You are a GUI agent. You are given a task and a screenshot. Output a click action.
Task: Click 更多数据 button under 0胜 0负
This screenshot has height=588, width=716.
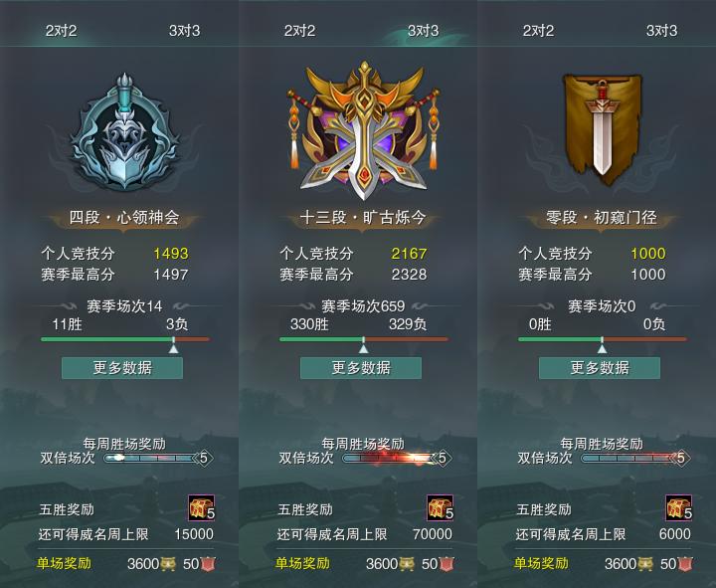pos(600,368)
